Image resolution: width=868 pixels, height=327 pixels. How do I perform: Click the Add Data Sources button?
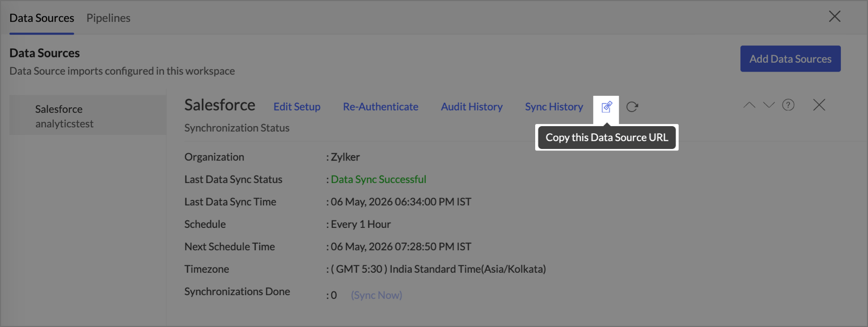[x=790, y=58]
